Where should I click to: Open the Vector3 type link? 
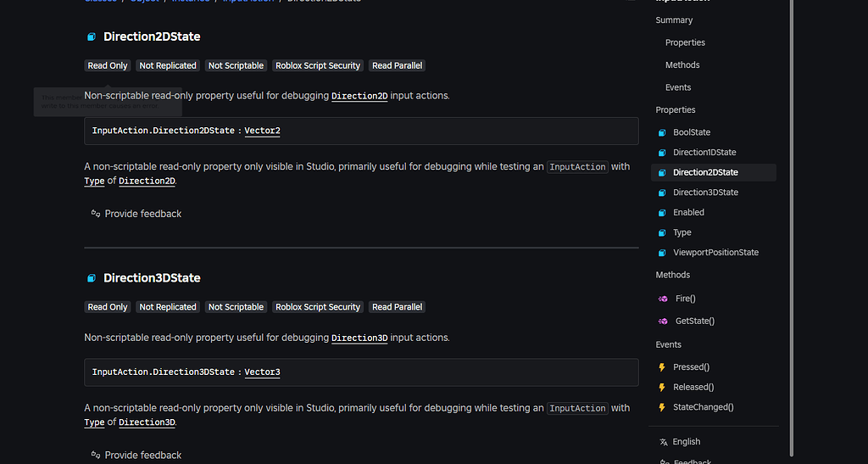pos(263,372)
